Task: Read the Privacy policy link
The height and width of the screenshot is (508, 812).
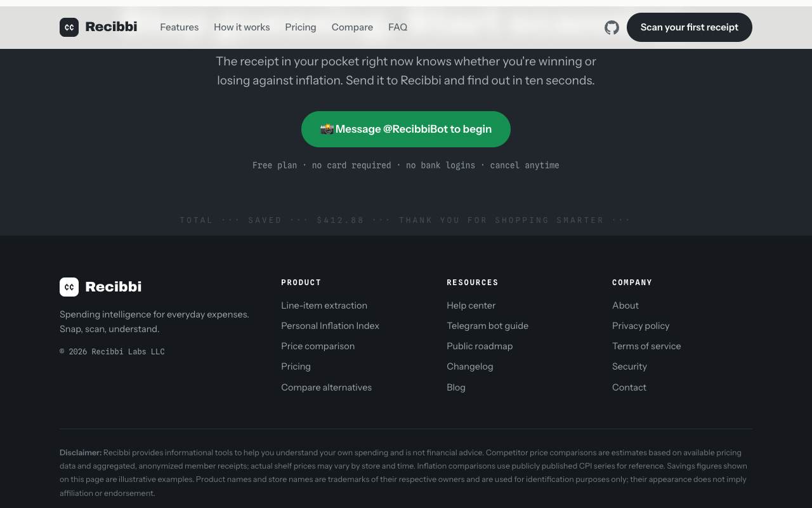Action: pyautogui.click(x=641, y=326)
